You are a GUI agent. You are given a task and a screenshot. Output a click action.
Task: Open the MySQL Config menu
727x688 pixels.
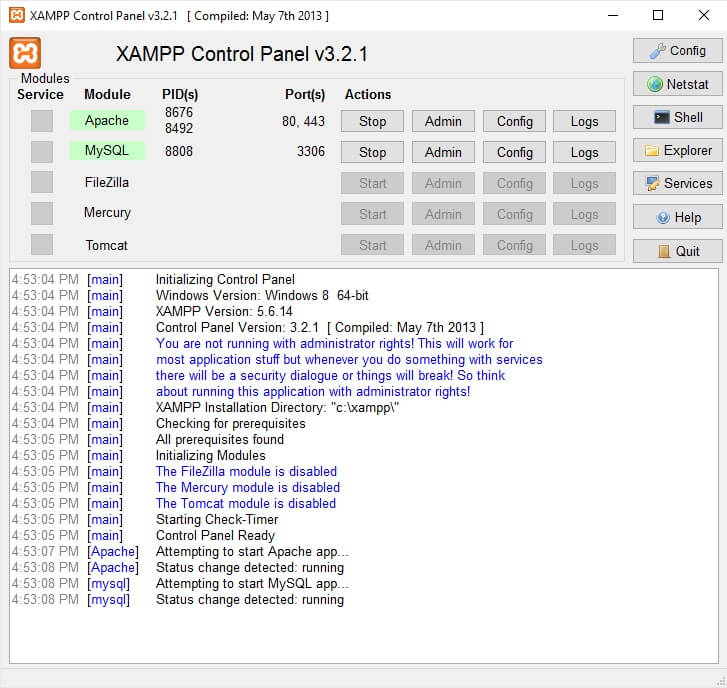tap(514, 152)
